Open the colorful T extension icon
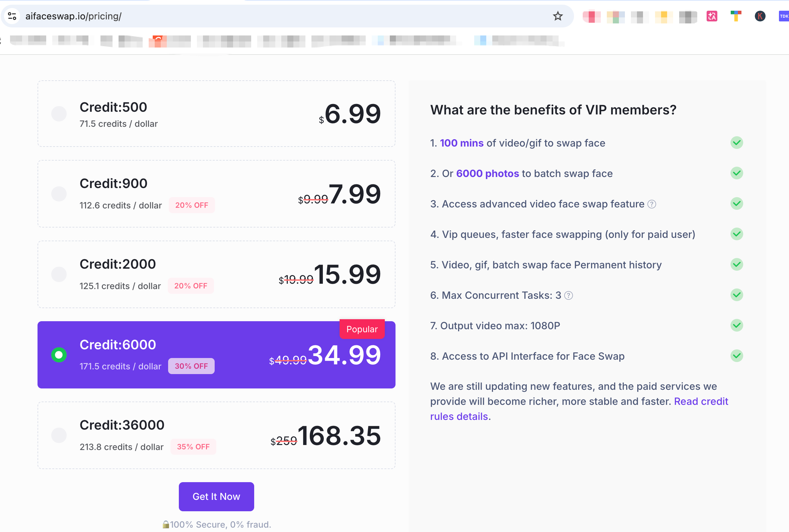 (736, 16)
